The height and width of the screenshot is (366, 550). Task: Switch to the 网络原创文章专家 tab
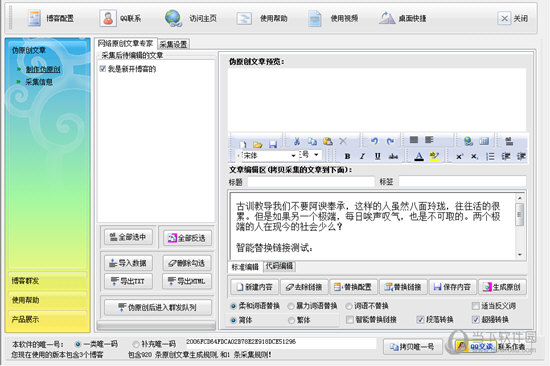click(125, 43)
